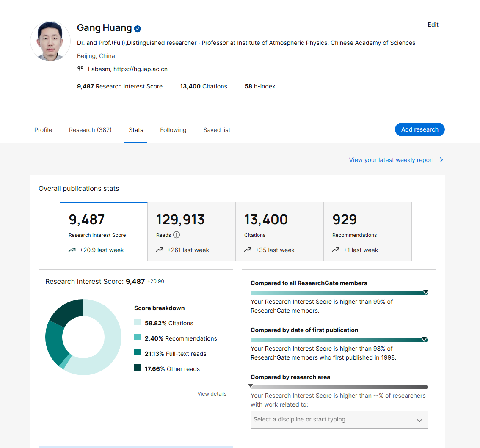Screen dimensions: 480x448
Task: Click the trend arrow next to +261 last week
Action: pyautogui.click(x=160, y=250)
